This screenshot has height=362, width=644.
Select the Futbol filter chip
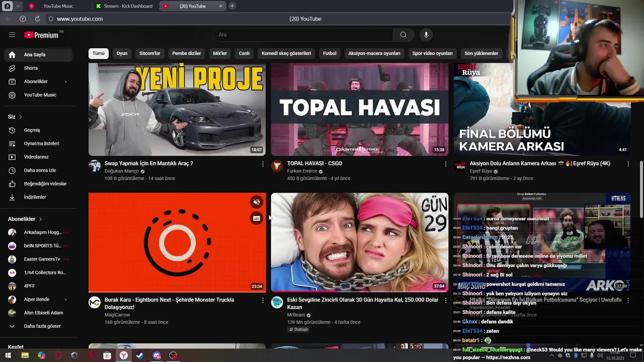coord(330,53)
